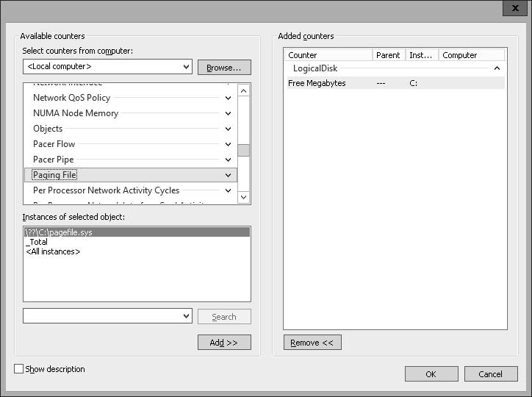Close the Add Counters dialog
The width and height of the screenshot is (532, 397).
(515, 8)
